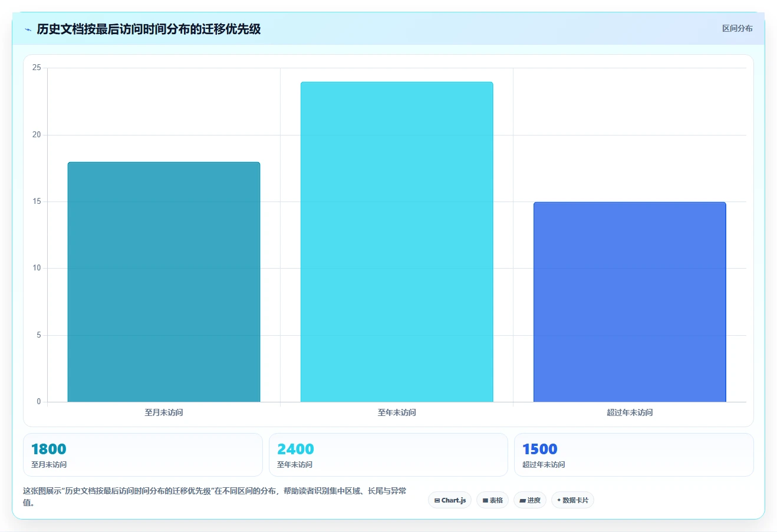Viewport: 777px width, 532px height.
Task: Click the x-axis label 至年未访问
Action: pyautogui.click(x=397, y=412)
